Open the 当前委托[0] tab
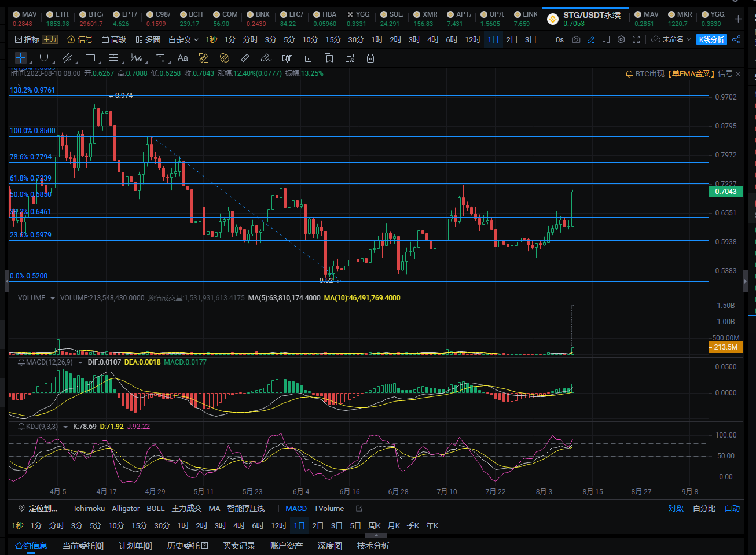 [83, 546]
